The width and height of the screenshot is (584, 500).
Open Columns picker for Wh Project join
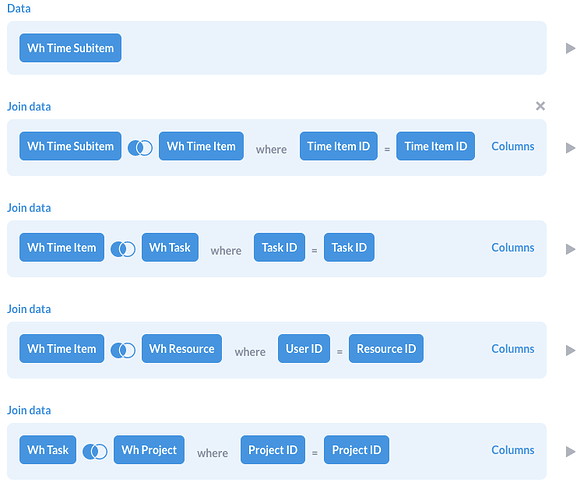(x=512, y=450)
